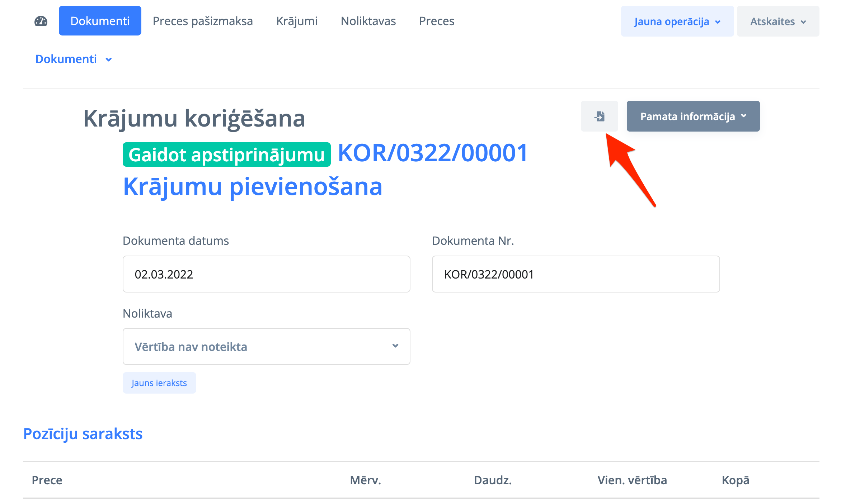Image resolution: width=841 pixels, height=504 pixels.
Task: Open the Noliktavas tab
Action: (x=368, y=21)
